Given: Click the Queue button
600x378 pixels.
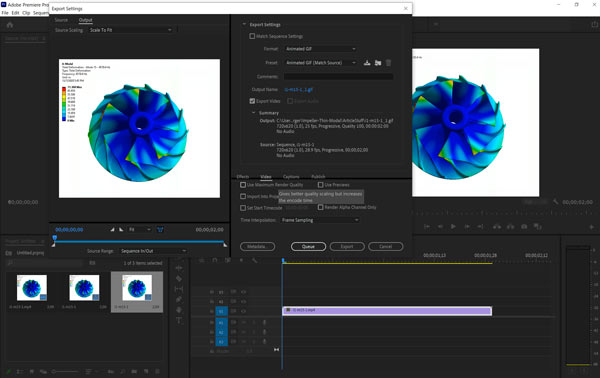Looking at the screenshot, I should 308,247.
